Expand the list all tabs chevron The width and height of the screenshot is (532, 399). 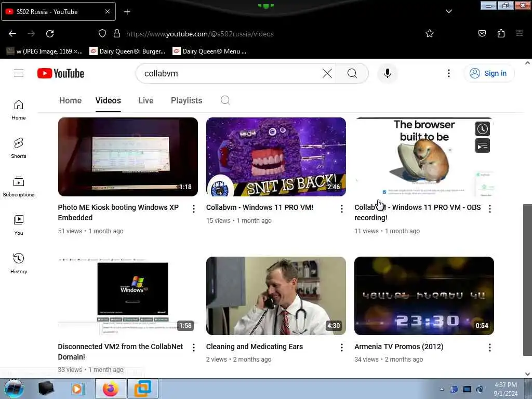pyautogui.click(x=448, y=11)
